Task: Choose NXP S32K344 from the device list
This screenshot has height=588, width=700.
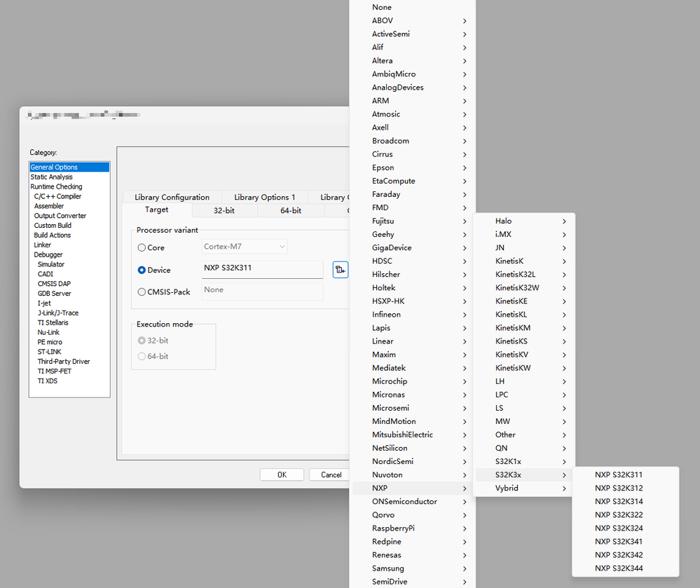Action: [619, 568]
